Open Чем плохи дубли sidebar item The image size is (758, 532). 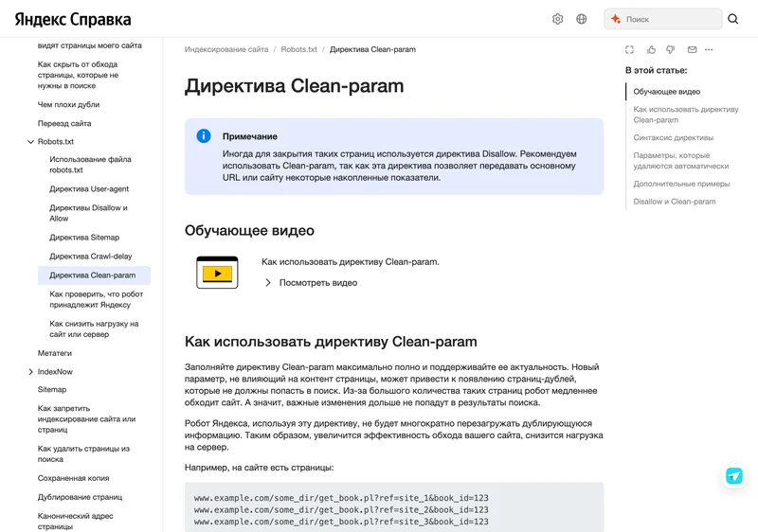[68, 104]
